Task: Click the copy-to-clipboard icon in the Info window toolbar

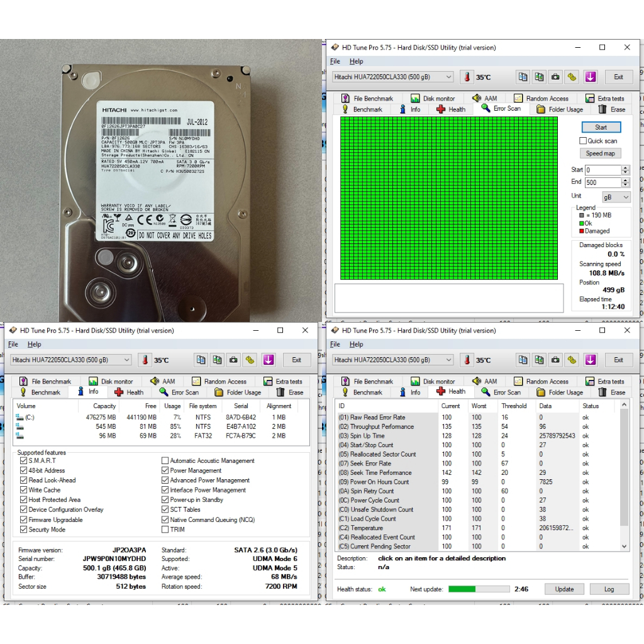Action: 201,360
